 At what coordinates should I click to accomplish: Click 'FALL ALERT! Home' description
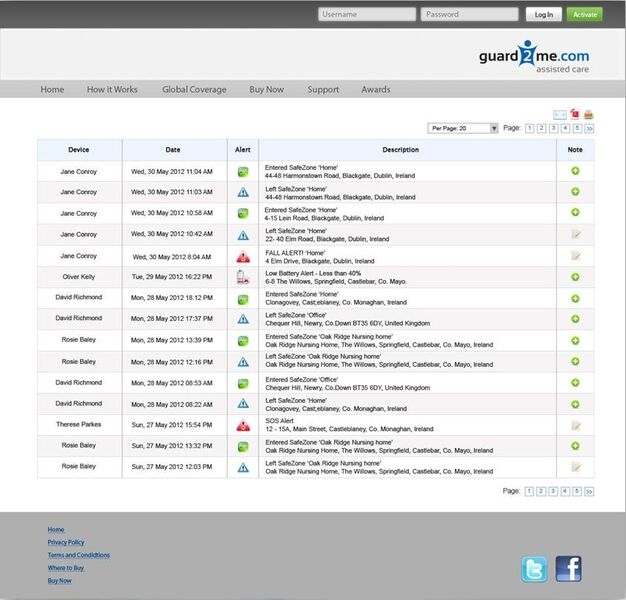point(295,253)
